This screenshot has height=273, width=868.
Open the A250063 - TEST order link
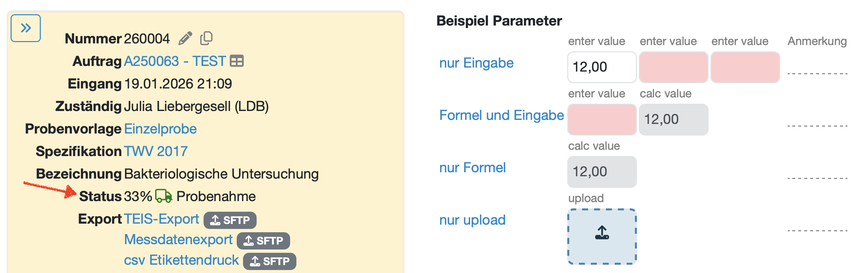(x=175, y=61)
